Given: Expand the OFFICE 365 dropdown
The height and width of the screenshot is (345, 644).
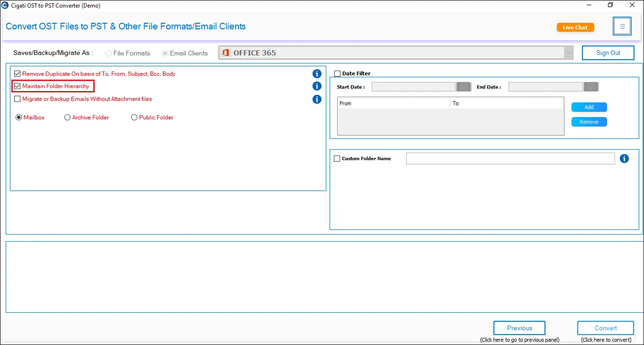Looking at the screenshot, I should [569, 53].
